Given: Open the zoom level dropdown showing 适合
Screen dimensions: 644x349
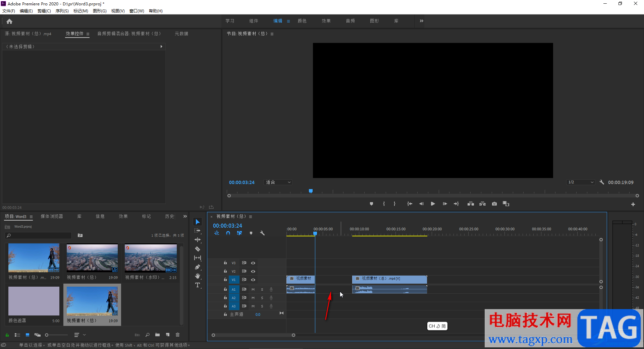Looking at the screenshot, I should pos(278,182).
